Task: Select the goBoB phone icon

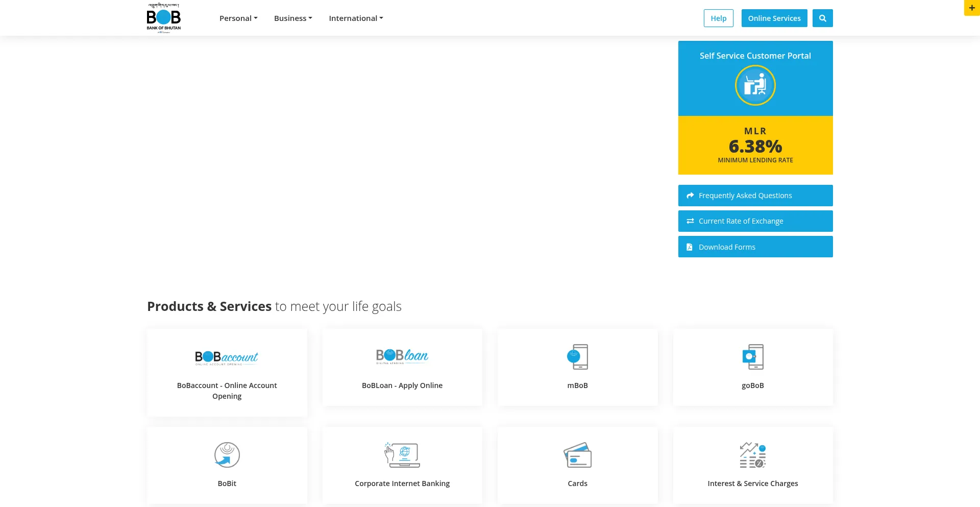Action: pos(752,356)
